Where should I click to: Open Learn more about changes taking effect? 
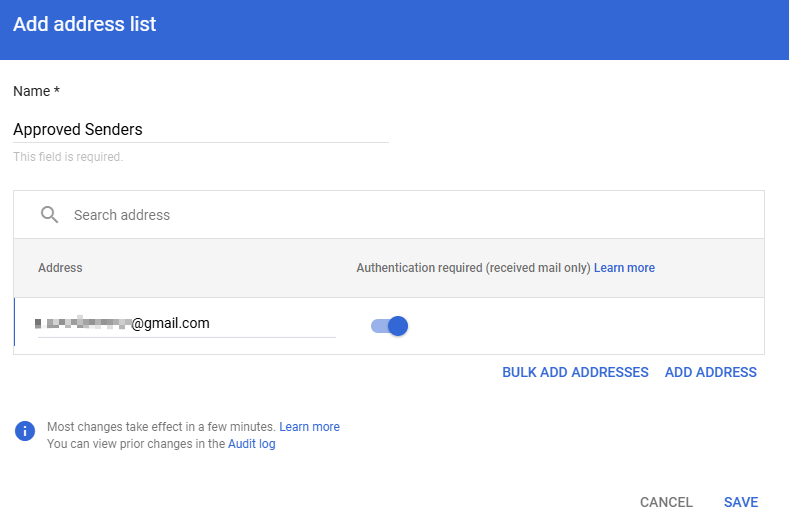(309, 427)
